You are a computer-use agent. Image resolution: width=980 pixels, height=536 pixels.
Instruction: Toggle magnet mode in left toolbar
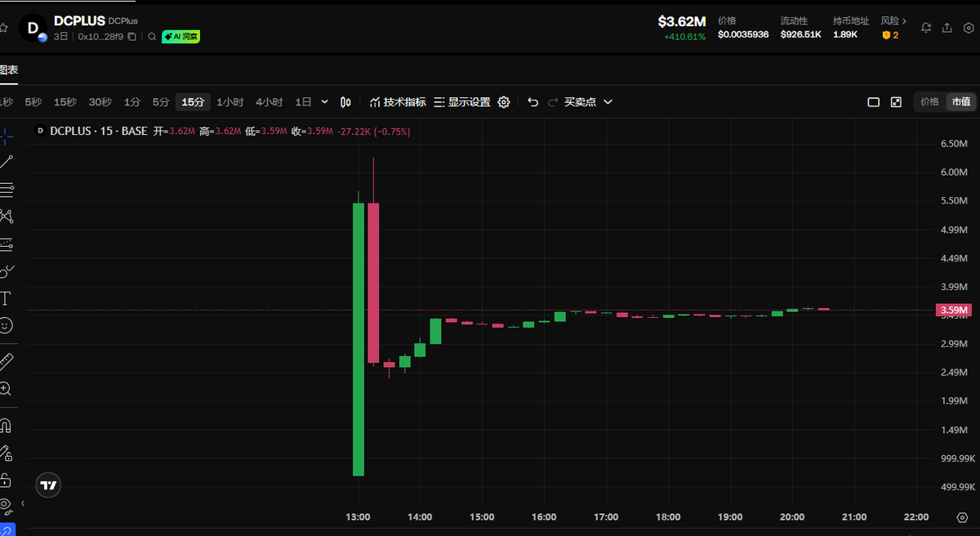pos(5,426)
